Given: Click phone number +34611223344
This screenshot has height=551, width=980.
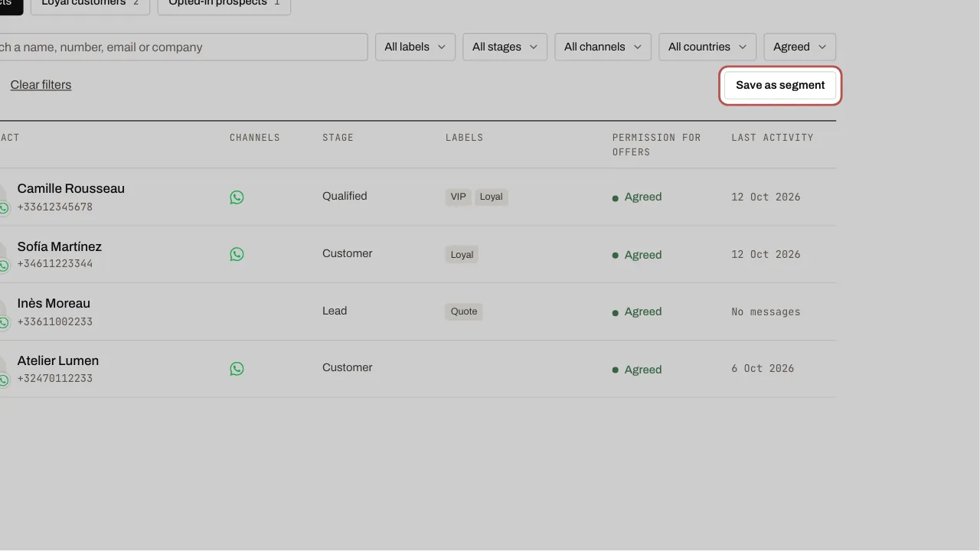Looking at the screenshot, I should coord(55,264).
